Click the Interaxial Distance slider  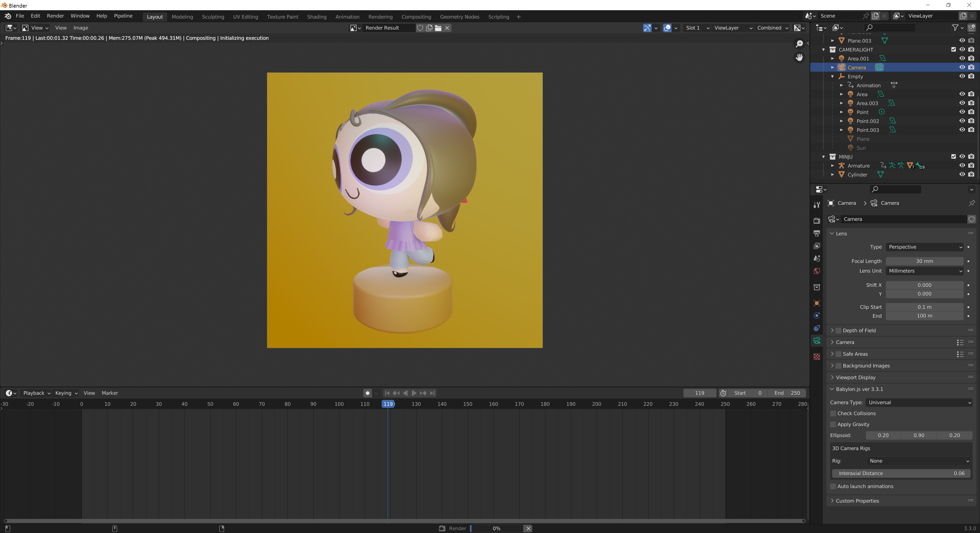pyautogui.click(x=901, y=473)
